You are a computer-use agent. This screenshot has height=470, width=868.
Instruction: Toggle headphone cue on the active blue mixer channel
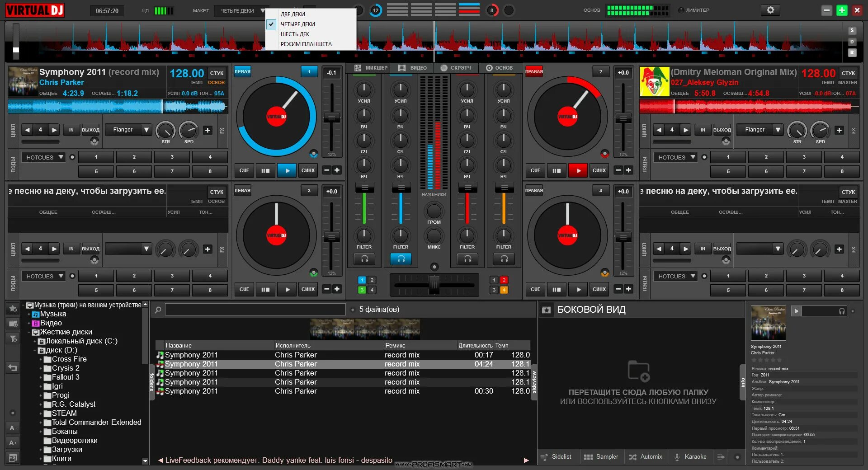click(401, 259)
